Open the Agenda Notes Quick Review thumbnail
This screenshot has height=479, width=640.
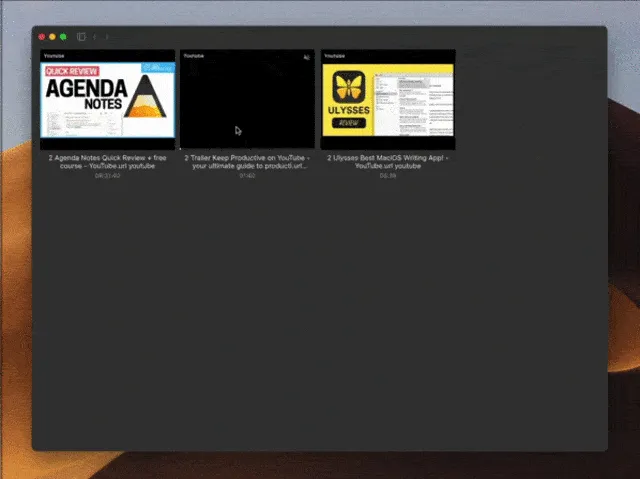(x=108, y=100)
